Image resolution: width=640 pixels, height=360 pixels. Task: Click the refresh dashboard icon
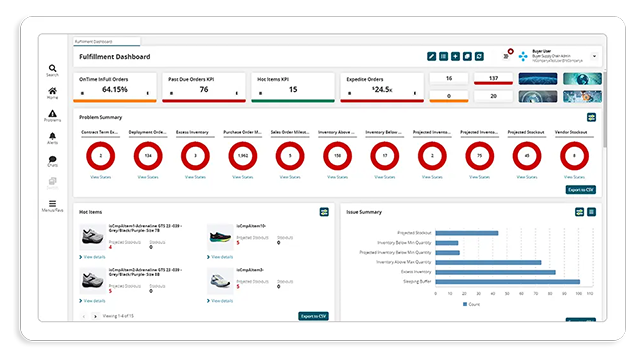tap(479, 56)
